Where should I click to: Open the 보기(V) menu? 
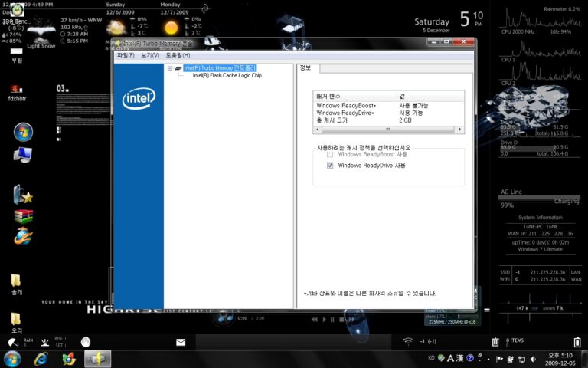point(150,55)
